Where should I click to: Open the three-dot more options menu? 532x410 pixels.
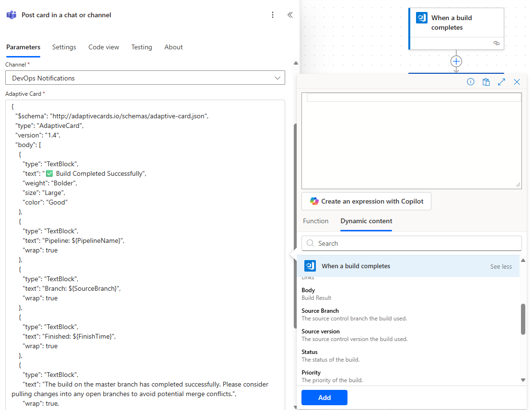coord(273,15)
